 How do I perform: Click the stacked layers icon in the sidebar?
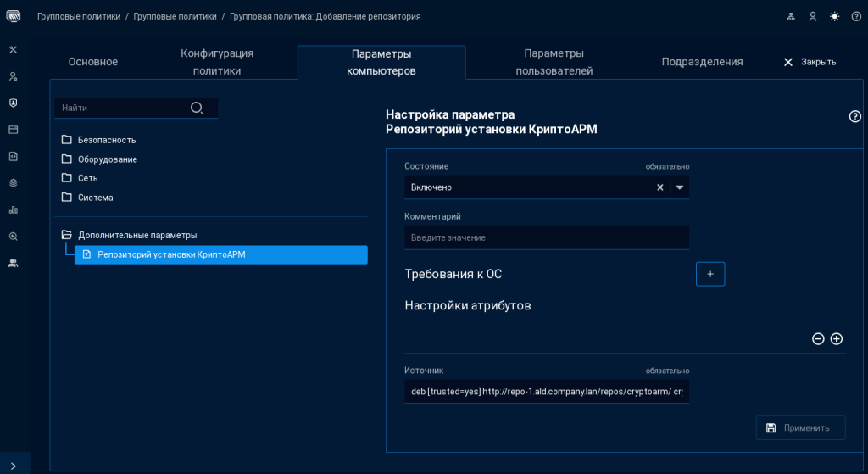(x=13, y=182)
